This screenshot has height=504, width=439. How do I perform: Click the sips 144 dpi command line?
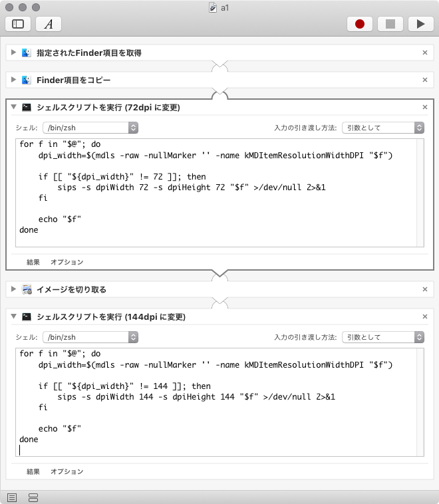[196, 397]
